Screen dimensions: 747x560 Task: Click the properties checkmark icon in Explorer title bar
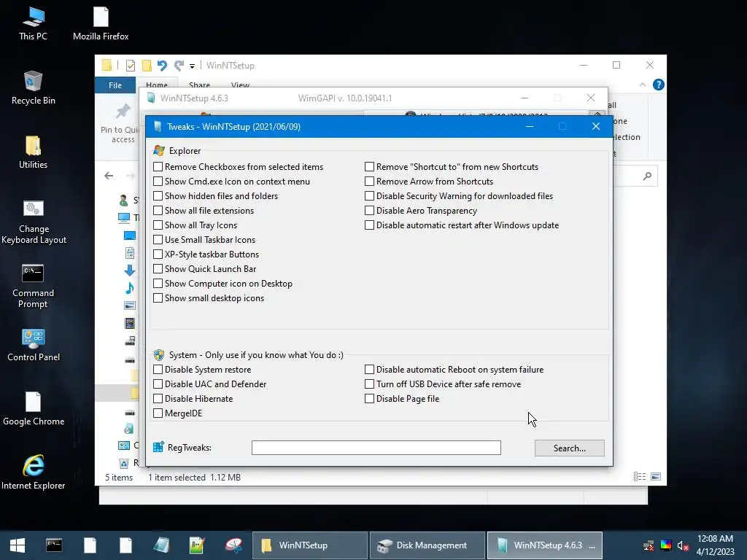pyautogui.click(x=130, y=65)
